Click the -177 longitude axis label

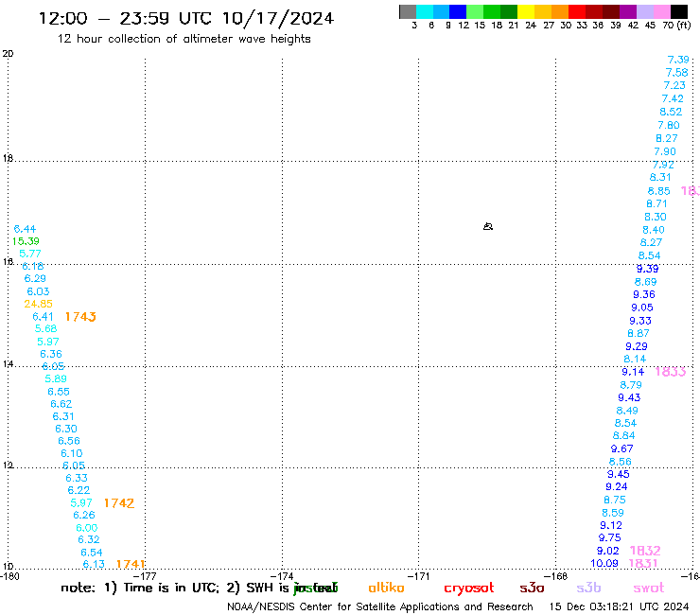pyautogui.click(x=145, y=576)
